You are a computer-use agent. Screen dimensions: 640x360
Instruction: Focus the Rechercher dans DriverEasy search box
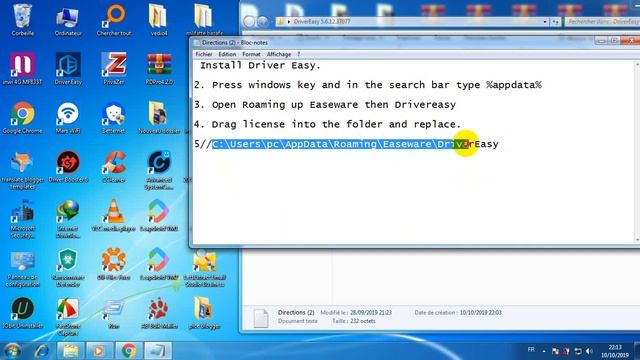point(602,22)
